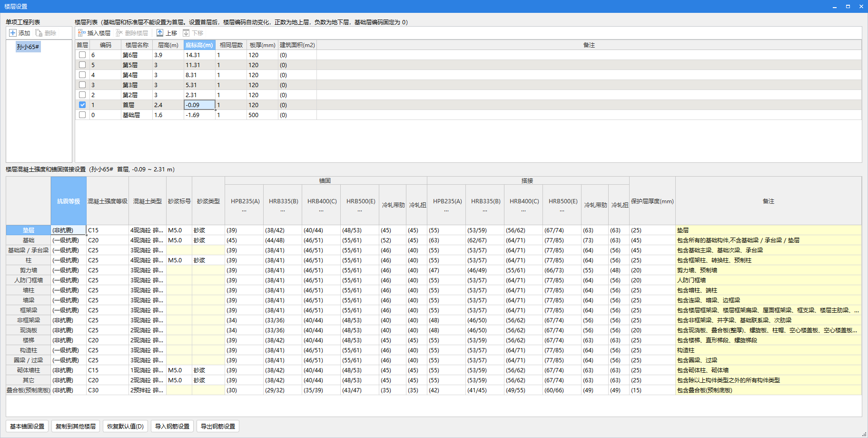Click the 删除 project icon
This screenshot has width=868, height=438.
pyautogui.click(x=39, y=33)
